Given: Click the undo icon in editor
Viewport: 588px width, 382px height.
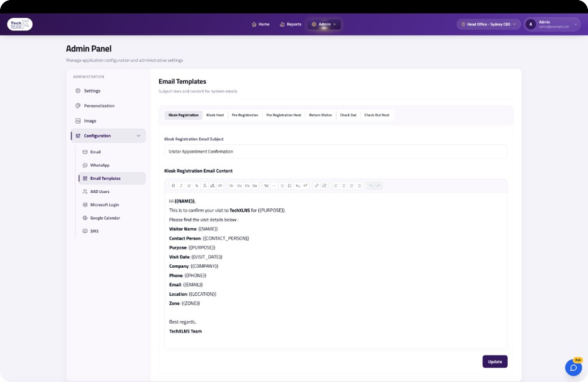Looking at the screenshot, I should tap(371, 186).
